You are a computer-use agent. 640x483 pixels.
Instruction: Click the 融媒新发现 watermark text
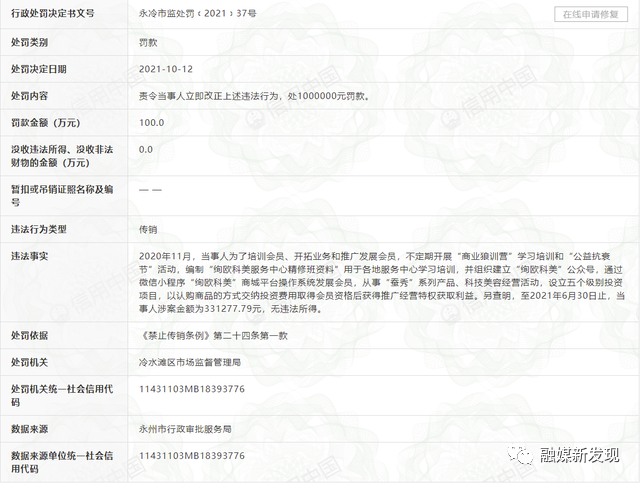tap(580, 455)
